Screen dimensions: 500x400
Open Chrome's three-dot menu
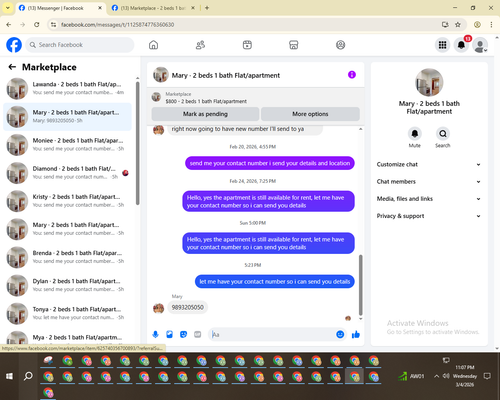tap(491, 25)
